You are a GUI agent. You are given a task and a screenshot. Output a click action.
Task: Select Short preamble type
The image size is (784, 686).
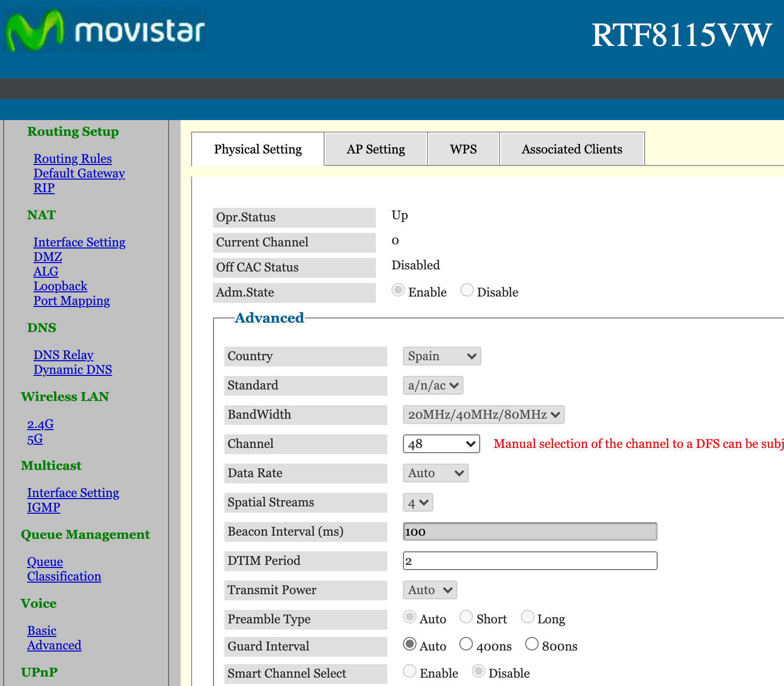[466, 617]
